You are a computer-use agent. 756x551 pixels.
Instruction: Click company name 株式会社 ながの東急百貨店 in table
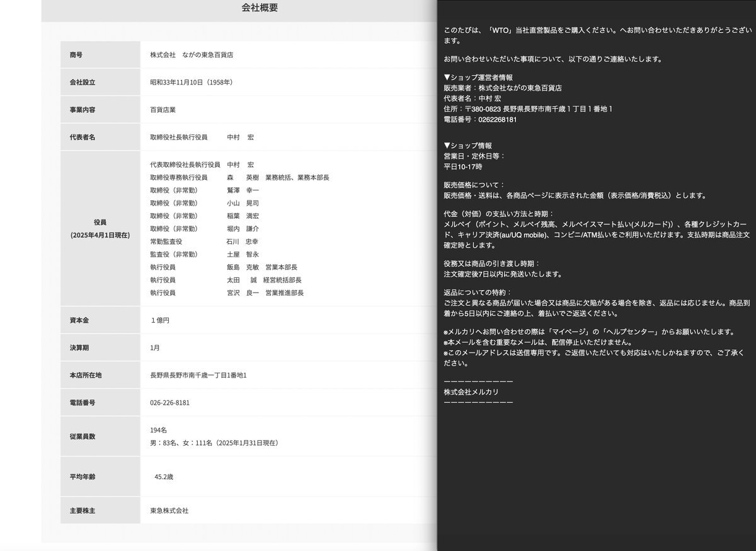coord(192,55)
